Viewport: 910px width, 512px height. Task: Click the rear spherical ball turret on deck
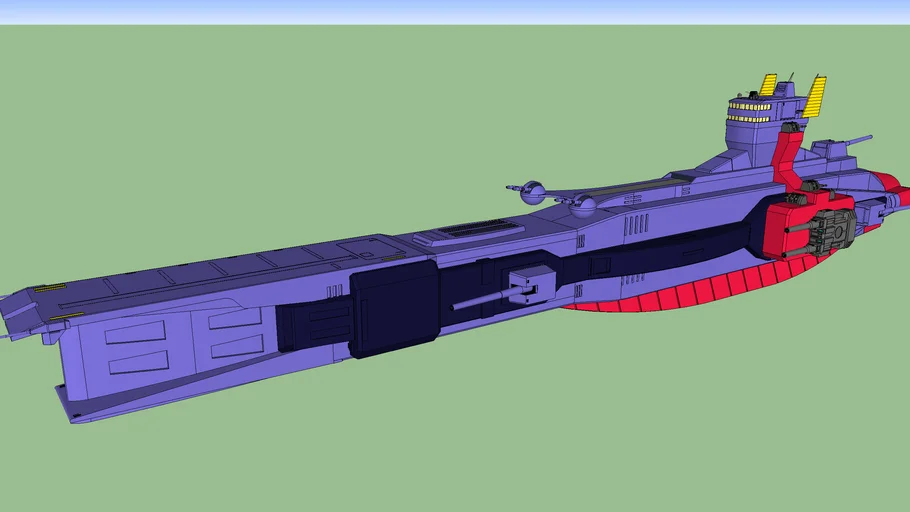point(586,207)
